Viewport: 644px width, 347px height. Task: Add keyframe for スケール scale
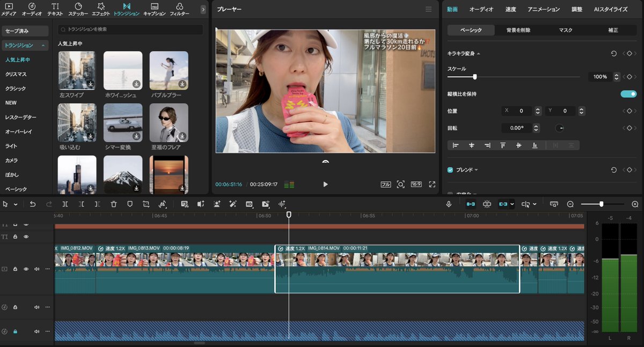pos(629,77)
